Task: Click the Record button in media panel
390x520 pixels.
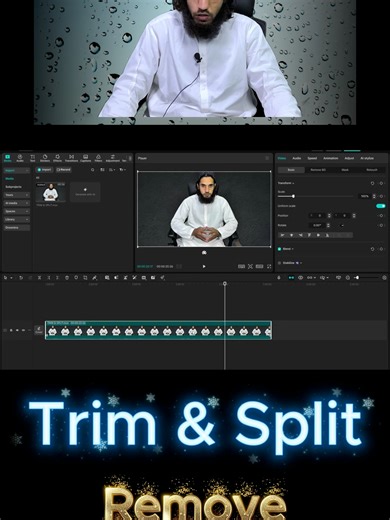Action: pos(64,170)
